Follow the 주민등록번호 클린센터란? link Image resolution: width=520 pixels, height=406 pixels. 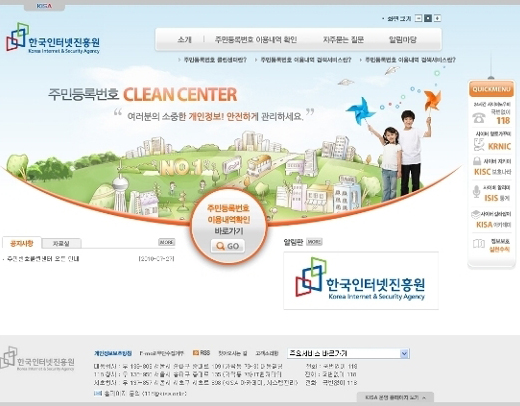pos(215,60)
